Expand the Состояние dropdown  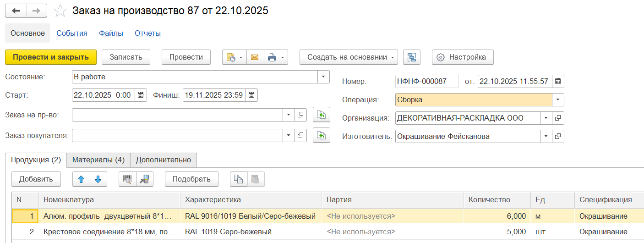point(323,77)
